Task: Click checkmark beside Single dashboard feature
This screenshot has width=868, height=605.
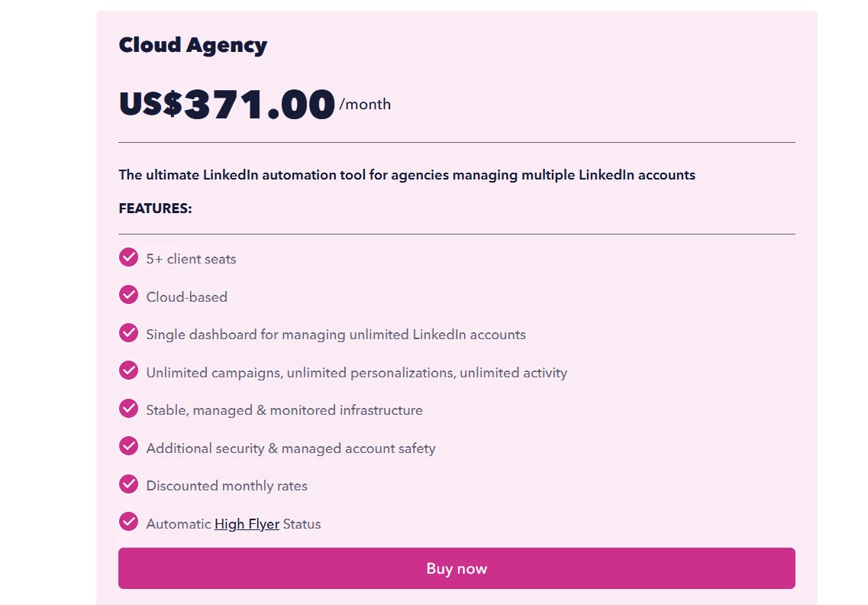Action: (x=128, y=333)
